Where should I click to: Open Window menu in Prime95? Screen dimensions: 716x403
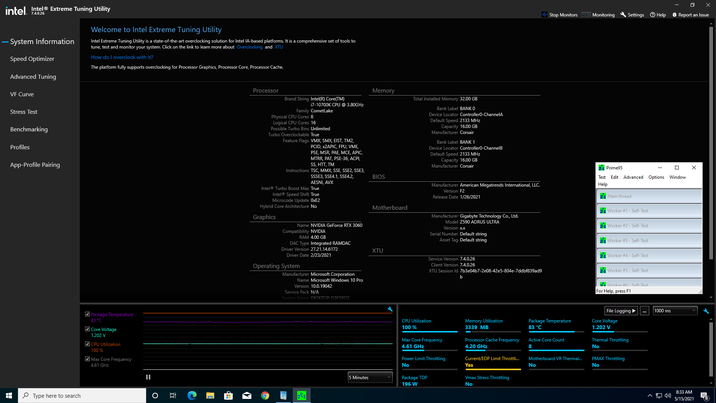point(677,177)
